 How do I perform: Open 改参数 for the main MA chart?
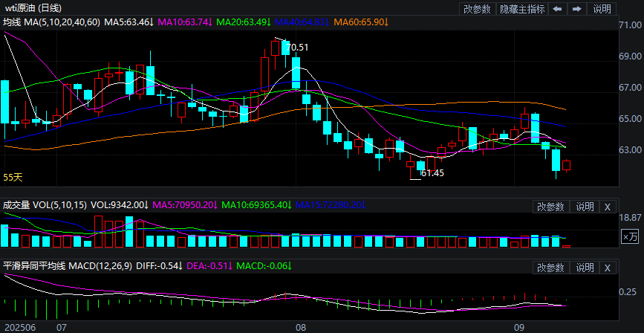pyautogui.click(x=477, y=9)
